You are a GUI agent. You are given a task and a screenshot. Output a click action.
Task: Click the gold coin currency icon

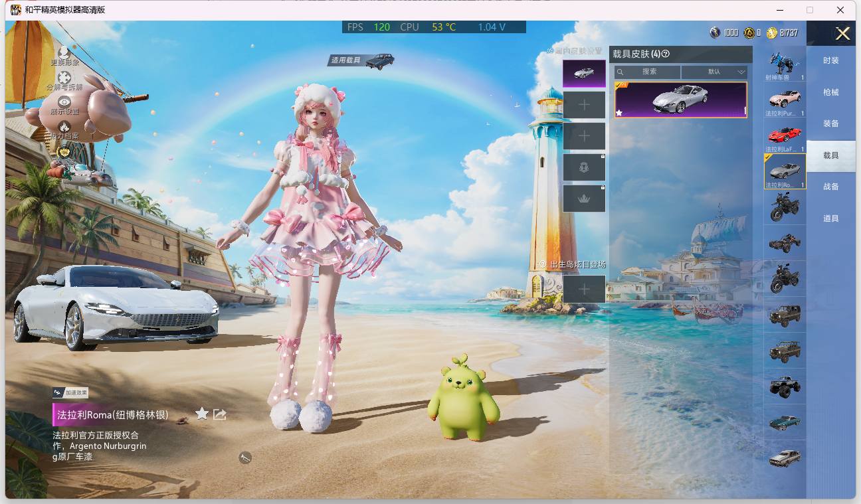(x=771, y=33)
